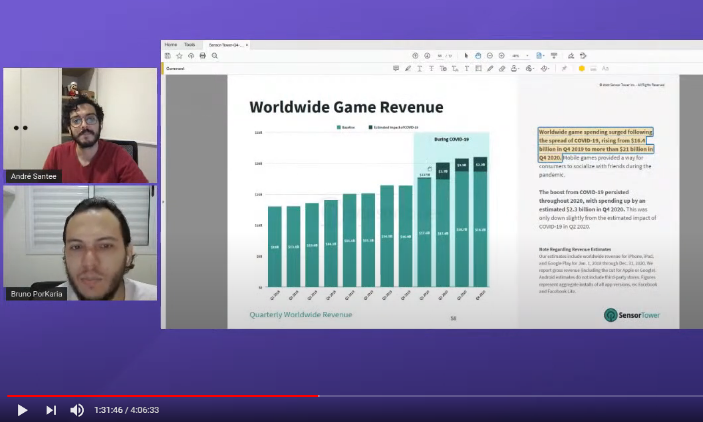This screenshot has height=422, width=703.
Task: Open the Attach file tool dropdown
Action: tap(529, 68)
